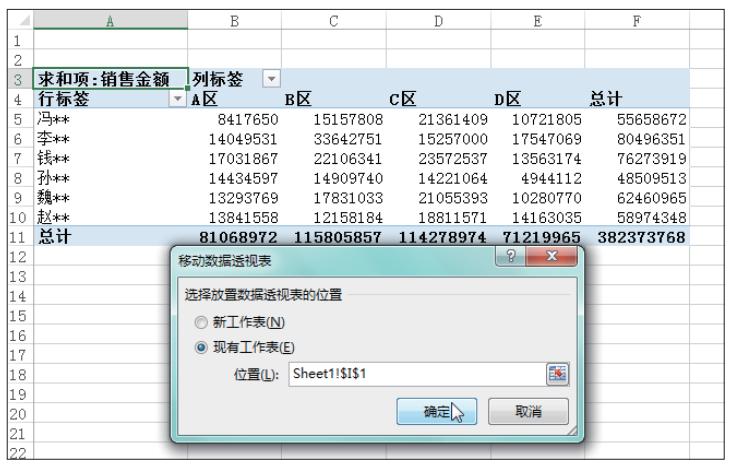
Task: Click the 位置(L) input field
Action: (417, 374)
